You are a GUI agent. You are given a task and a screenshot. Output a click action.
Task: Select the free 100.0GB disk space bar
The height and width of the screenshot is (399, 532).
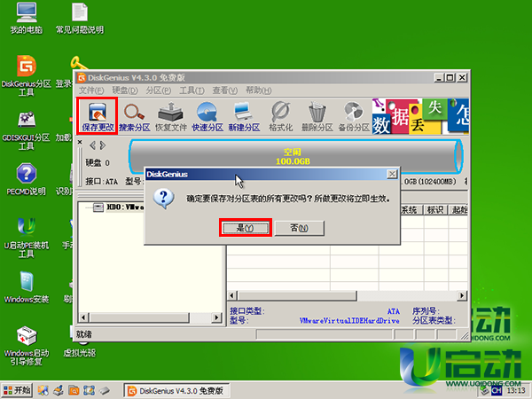tap(294, 156)
